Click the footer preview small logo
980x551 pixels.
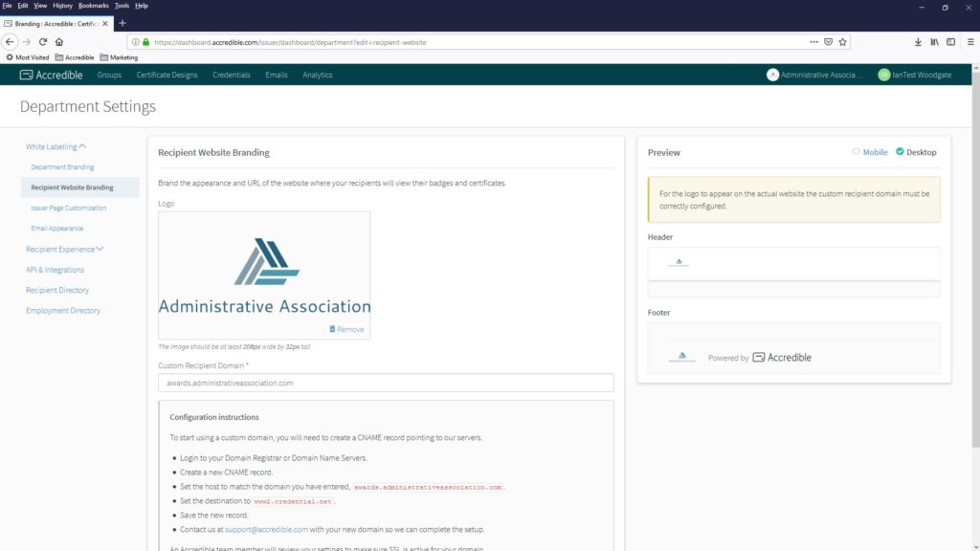pos(681,357)
